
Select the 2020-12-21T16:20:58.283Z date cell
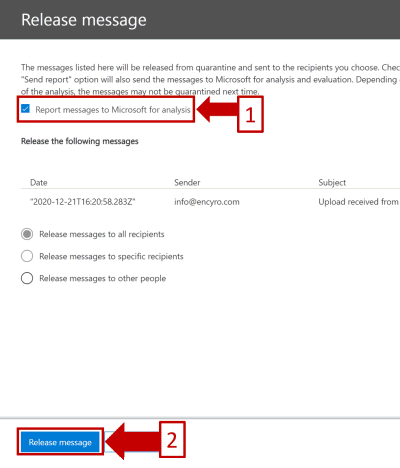coord(83,202)
